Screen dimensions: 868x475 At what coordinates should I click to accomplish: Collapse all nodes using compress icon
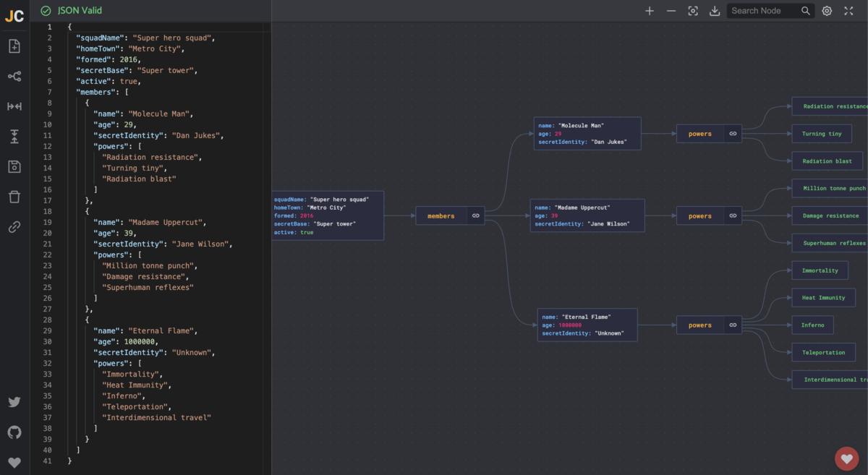14,136
